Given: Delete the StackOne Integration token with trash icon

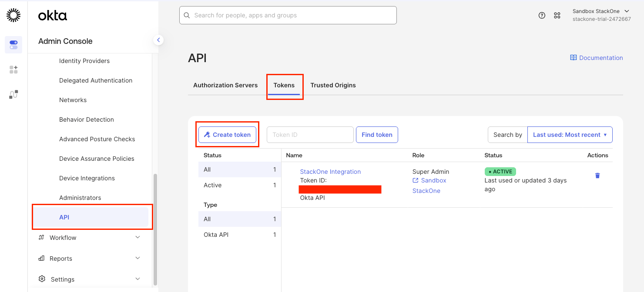Looking at the screenshot, I should (x=597, y=176).
